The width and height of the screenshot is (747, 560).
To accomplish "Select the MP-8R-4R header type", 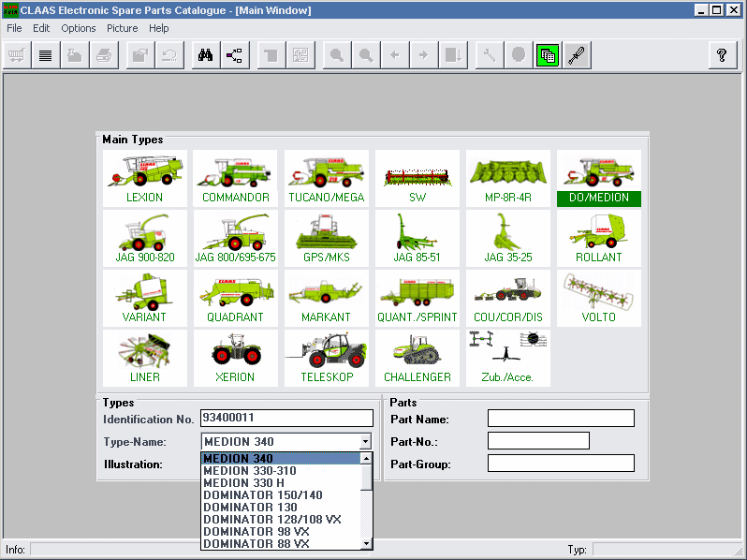I will tap(508, 178).
